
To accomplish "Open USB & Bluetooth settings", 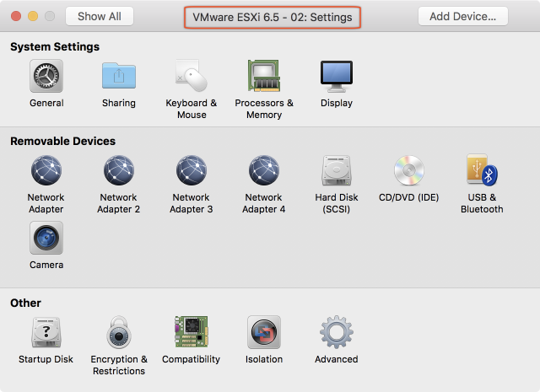I will click(x=482, y=171).
